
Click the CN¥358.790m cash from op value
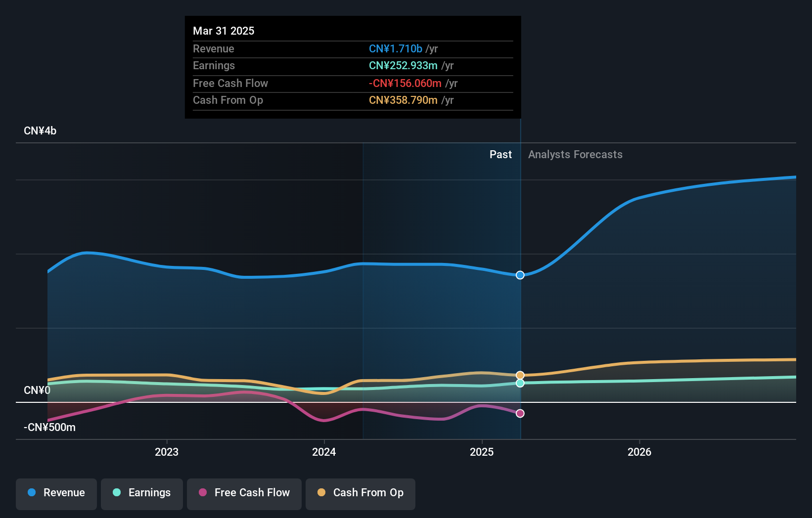(403, 100)
